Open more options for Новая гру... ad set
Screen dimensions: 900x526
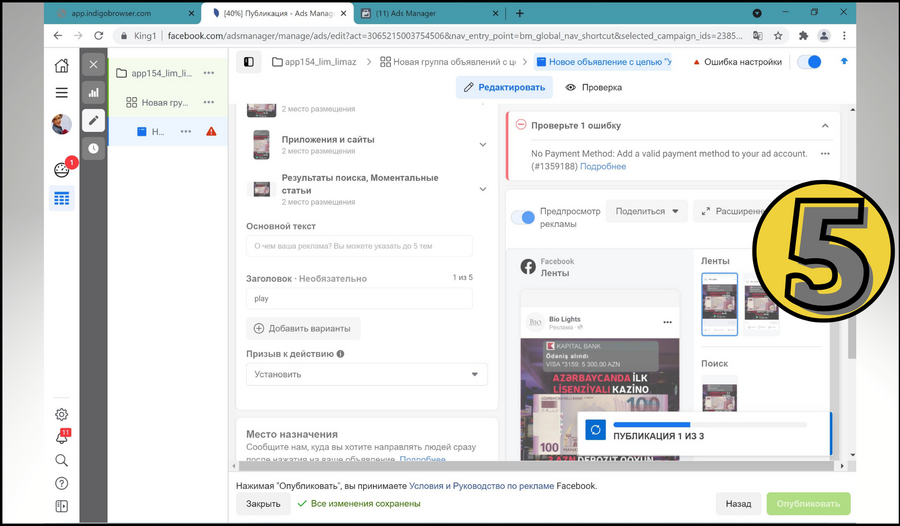(209, 102)
